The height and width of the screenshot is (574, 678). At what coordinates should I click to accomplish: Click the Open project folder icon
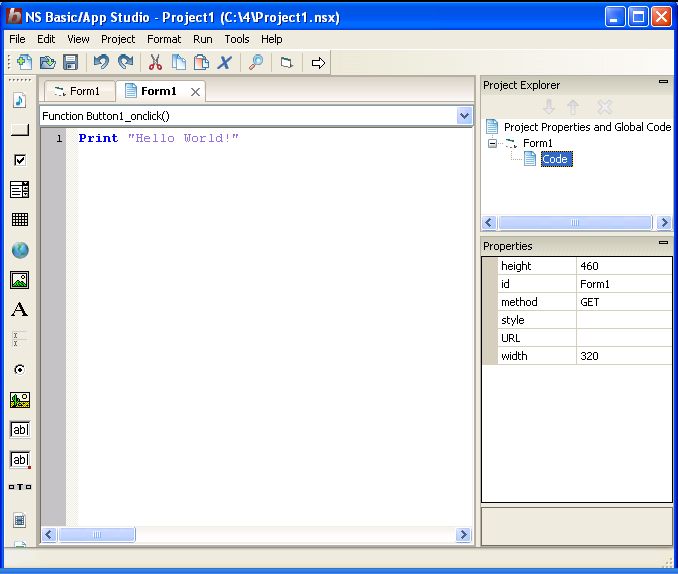pyautogui.click(x=48, y=62)
